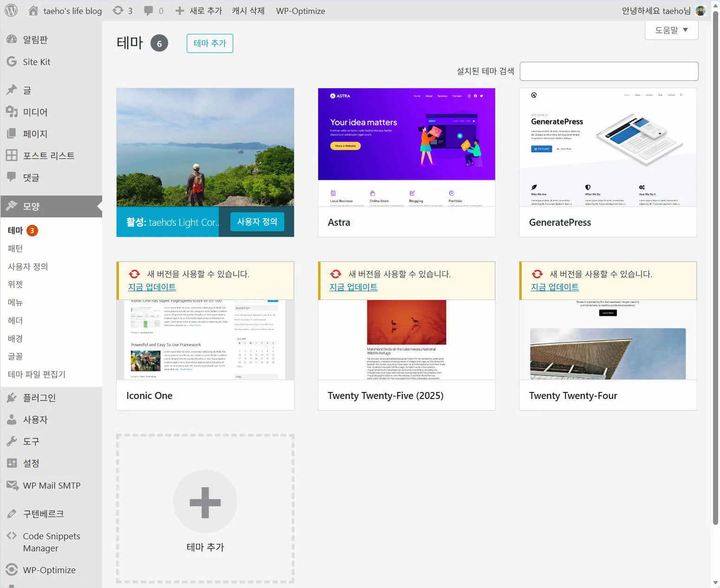Click the plus icon for 새로 추가
Image resolution: width=720 pixels, height=588 pixels.
180,11
